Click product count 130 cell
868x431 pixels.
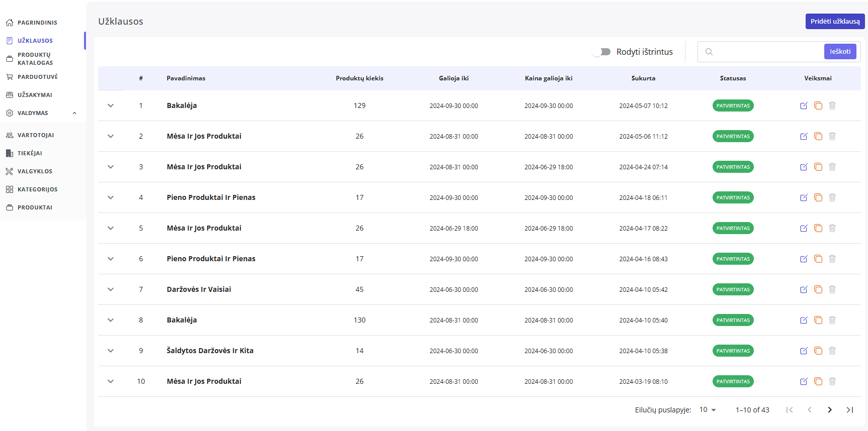click(x=360, y=320)
